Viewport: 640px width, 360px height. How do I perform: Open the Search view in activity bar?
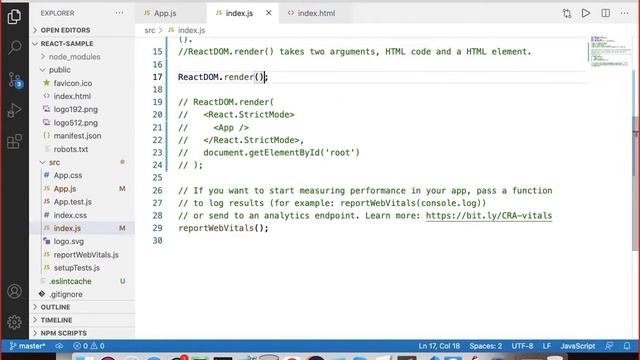14,47
